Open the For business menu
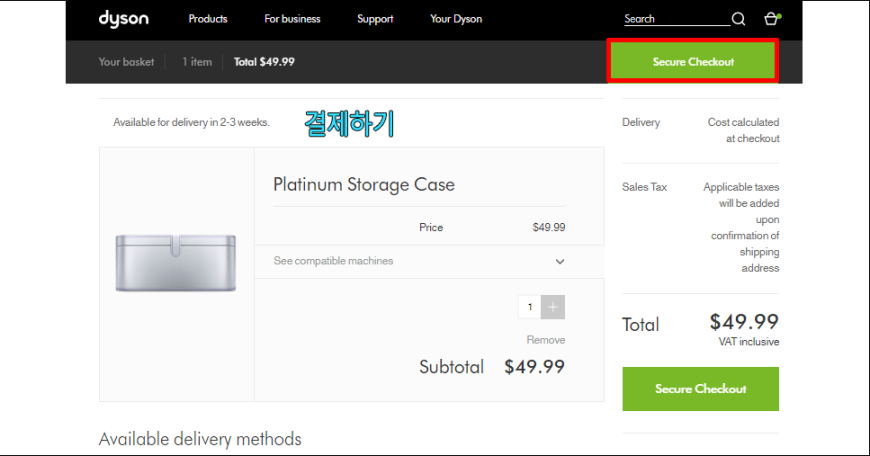 point(292,19)
